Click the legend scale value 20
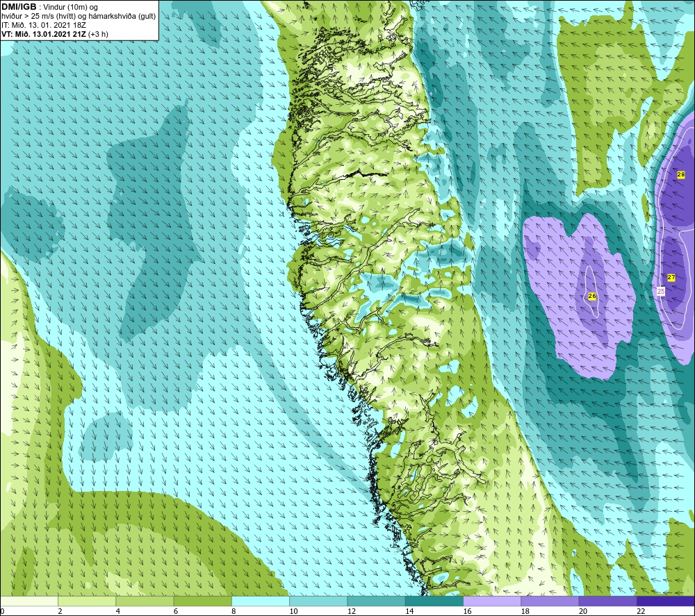 pos(583,611)
